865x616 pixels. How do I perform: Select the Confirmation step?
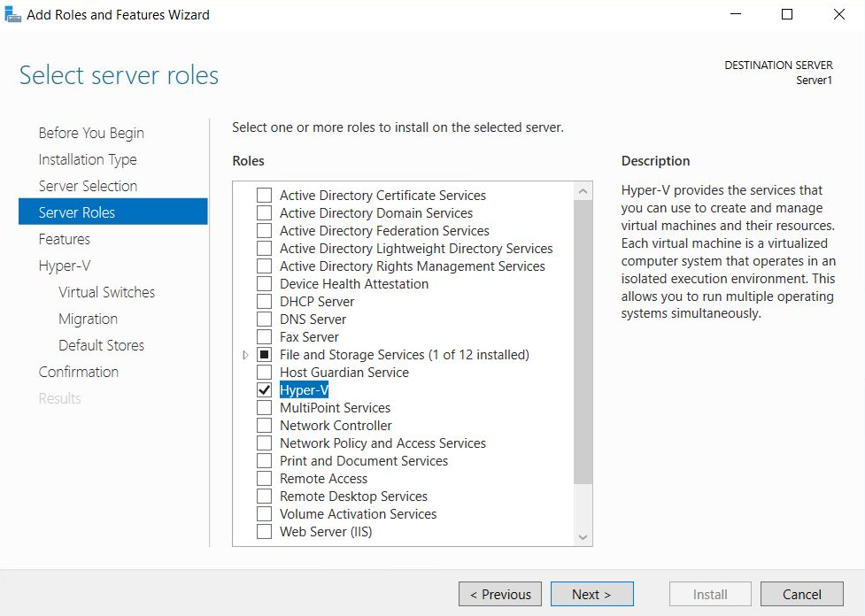tap(78, 372)
